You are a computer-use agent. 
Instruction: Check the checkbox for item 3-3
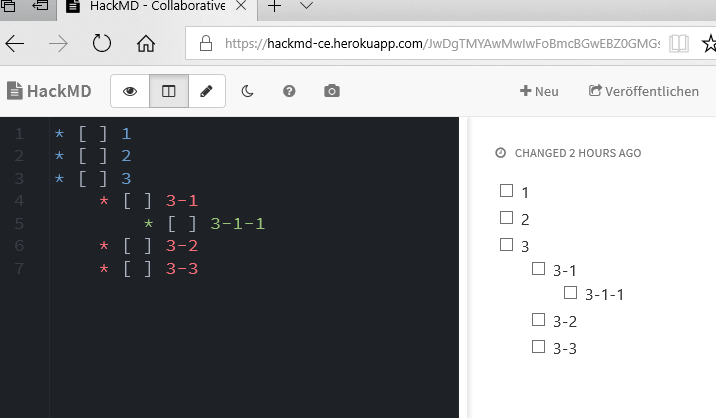538,347
